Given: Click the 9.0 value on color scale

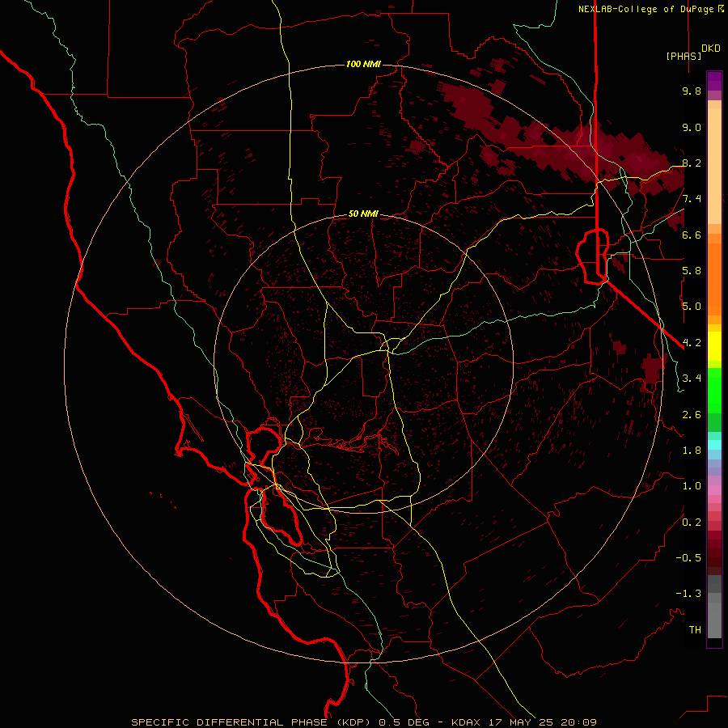Looking at the screenshot, I should [x=692, y=127].
